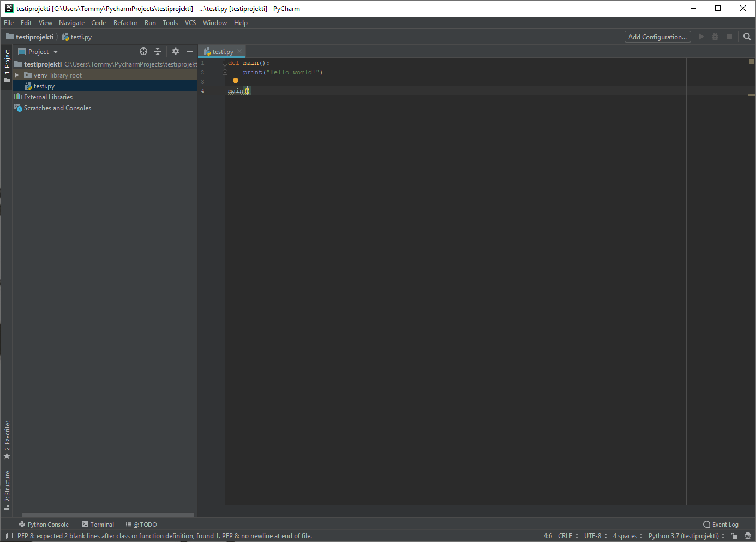756x542 pixels.
Task: Click the Add Configuration button
Action: click(x=657, y=37)
